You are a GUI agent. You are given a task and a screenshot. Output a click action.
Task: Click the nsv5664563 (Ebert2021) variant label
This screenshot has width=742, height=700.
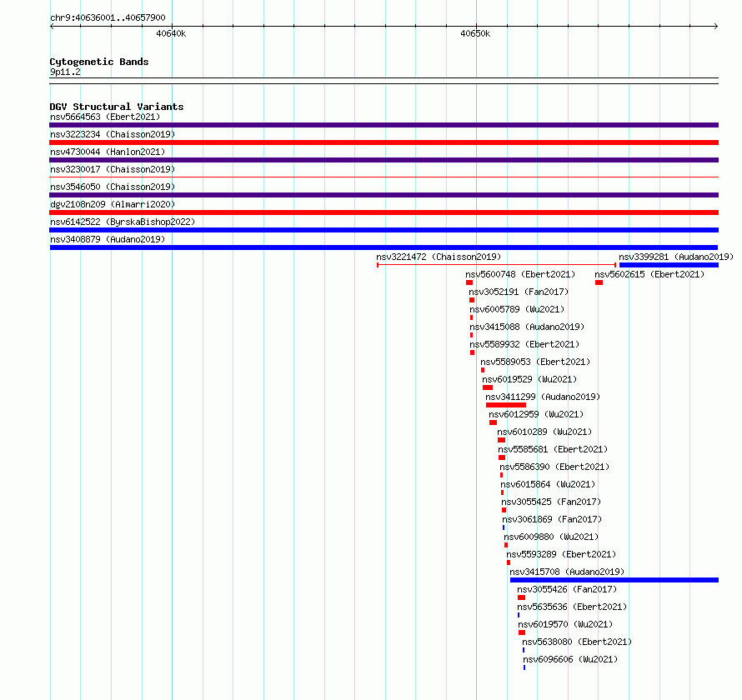tap(105, 117)
